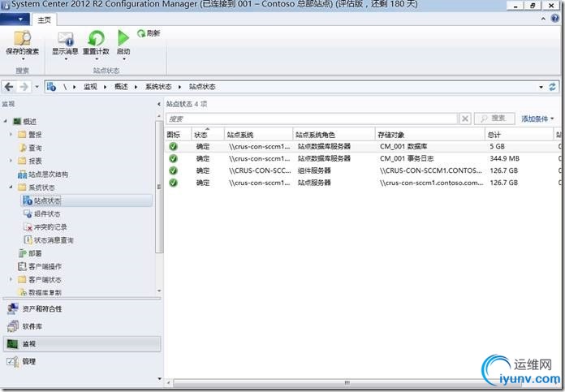Sort by the 站点系统角色 column header
Image resolution: width=565 pixels, height=392 pixels.
pyautogui.click(x=334, y=135)
